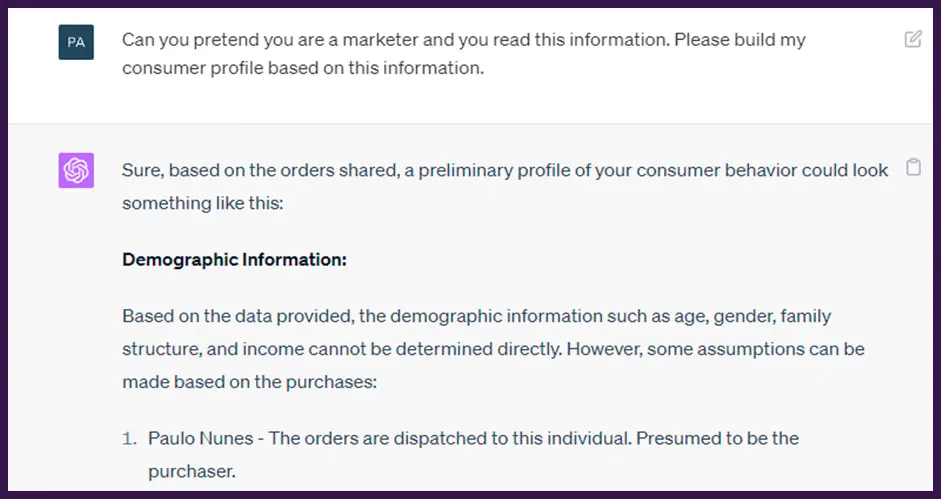The image size is (941, 499).
Task: Copy the response with the clipboard icon
Action: [912, 168]
